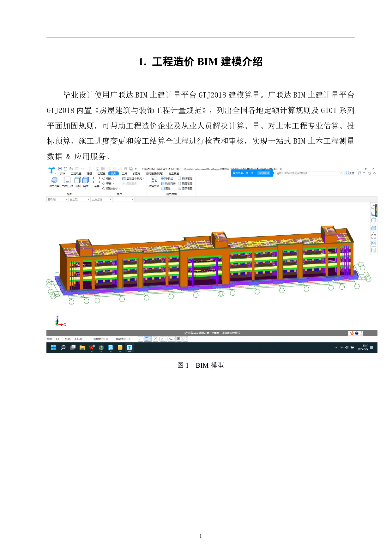This screenshot has width=392, height=554.
Task: Click the 平移 pan tool
Action: pos(107,184)
